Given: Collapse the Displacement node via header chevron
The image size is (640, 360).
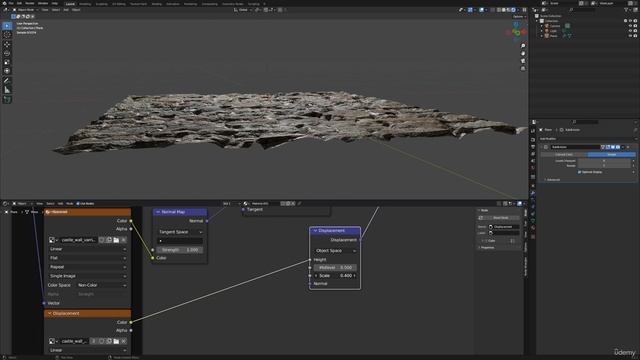Looking at the screenshot, I should 315,231.
